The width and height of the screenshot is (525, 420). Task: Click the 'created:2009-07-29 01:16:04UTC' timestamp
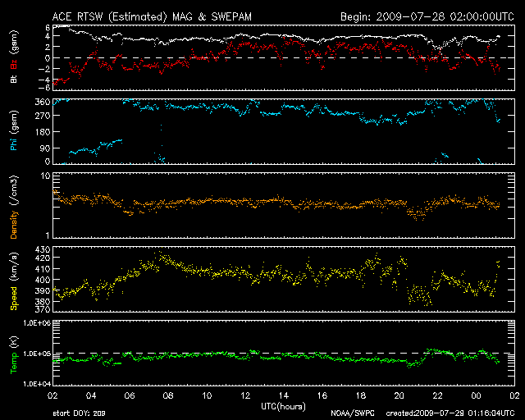[450, 413]
